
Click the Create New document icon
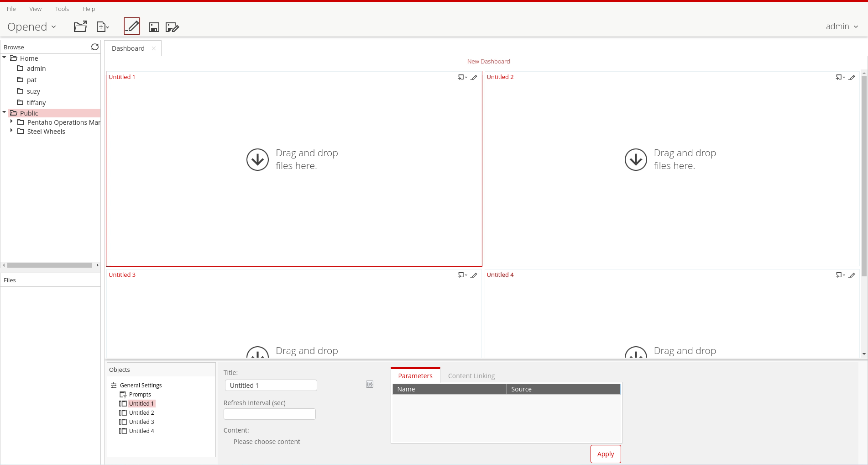[102, 27]
